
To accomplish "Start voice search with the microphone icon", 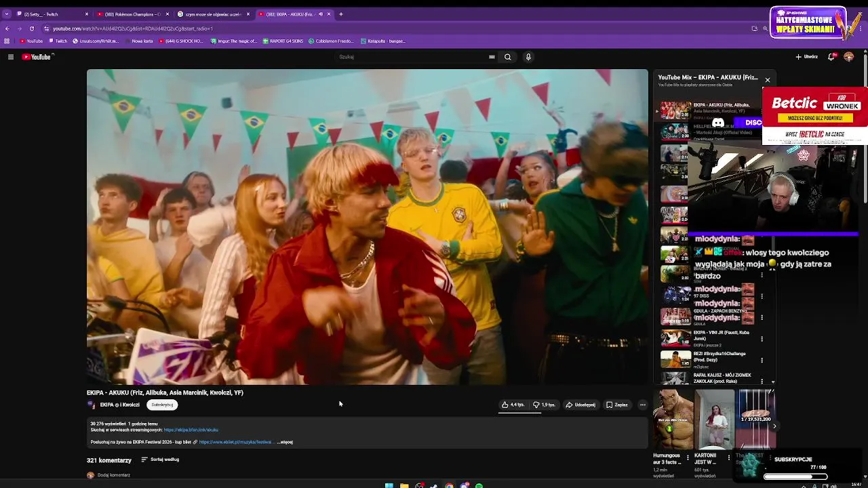I will (528, 57).
